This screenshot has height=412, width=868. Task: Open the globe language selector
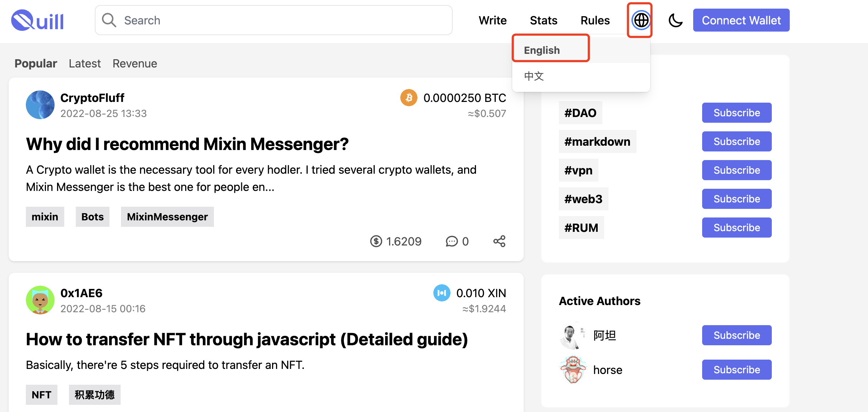[641, 20]
